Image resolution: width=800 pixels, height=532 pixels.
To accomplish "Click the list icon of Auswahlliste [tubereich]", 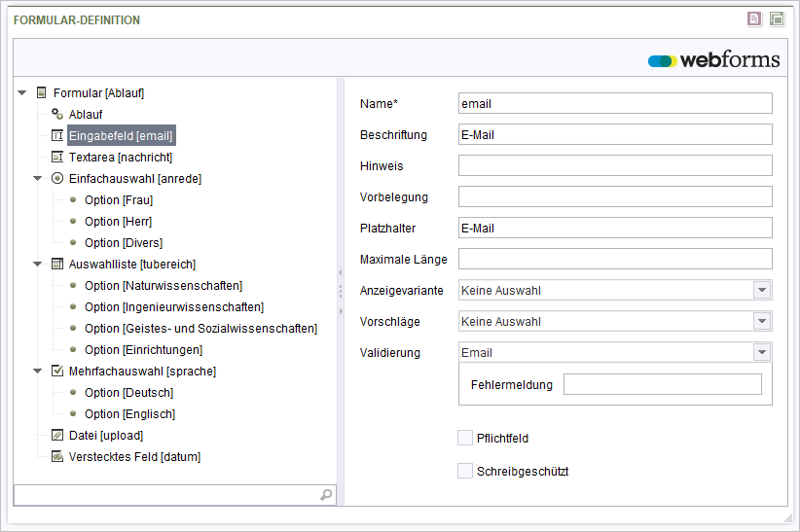I will (57, 264).
